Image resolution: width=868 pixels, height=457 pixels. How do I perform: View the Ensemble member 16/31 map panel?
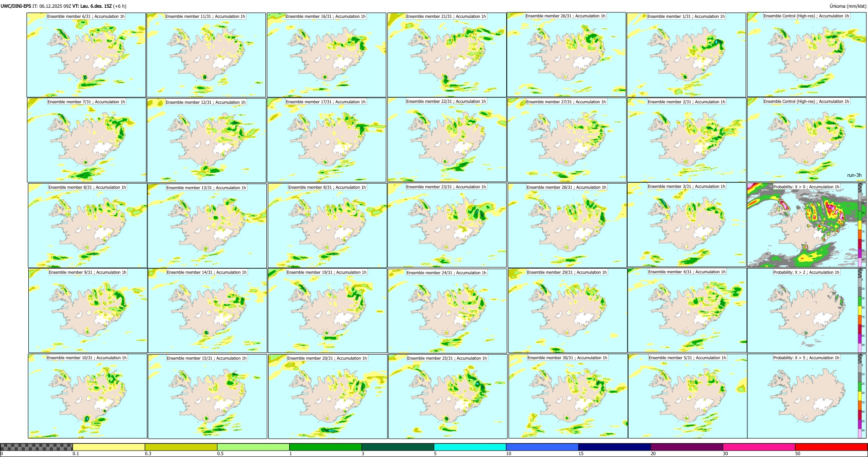click(326, 55)
